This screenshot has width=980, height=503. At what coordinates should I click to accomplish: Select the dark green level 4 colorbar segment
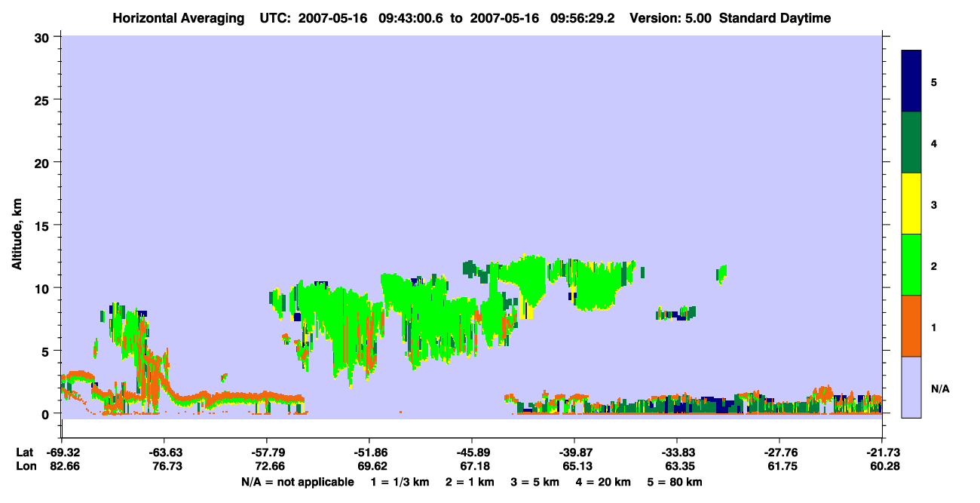(911, 143)
